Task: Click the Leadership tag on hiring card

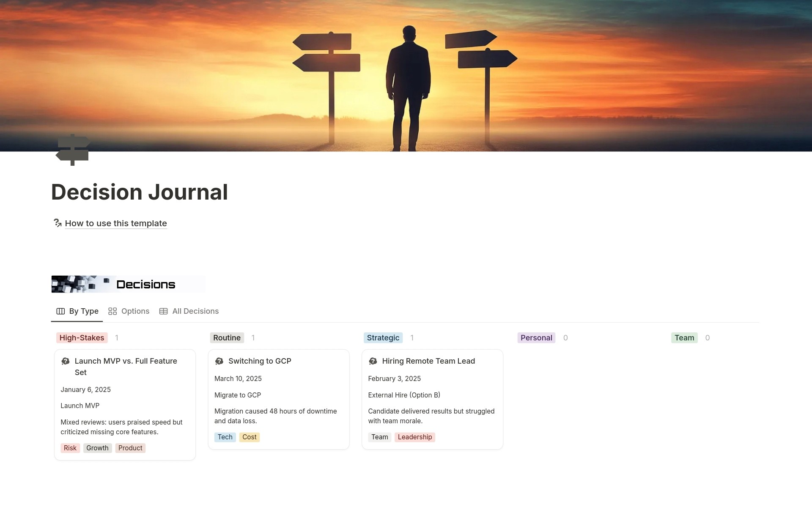Action: tap(414, 437)
